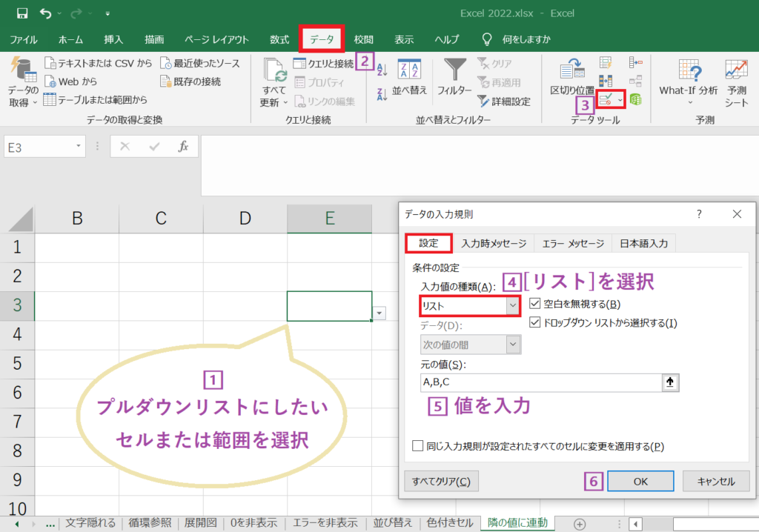Expand the Name Box dropdown arrow
Viewport: 759px width, 532px height.
[x=78, y=146]
